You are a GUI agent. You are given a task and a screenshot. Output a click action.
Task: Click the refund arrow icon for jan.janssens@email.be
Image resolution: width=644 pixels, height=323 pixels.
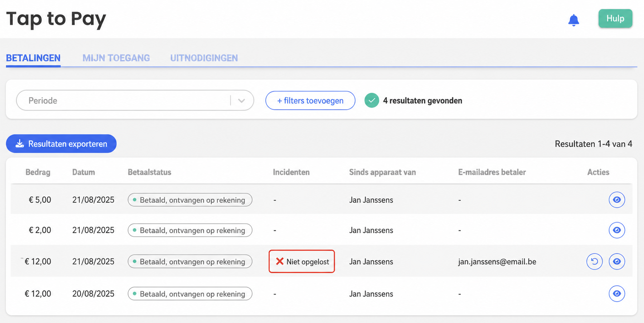(x=595, y=262)
